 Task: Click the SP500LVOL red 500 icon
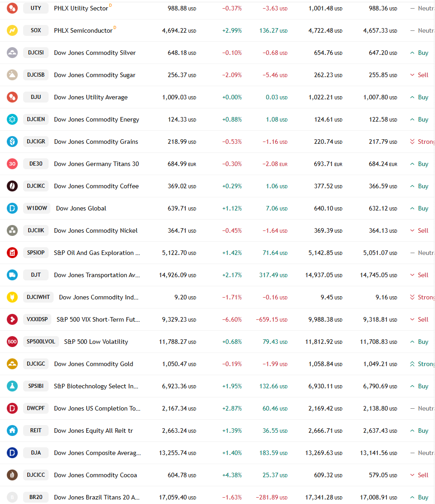(12, 341)
